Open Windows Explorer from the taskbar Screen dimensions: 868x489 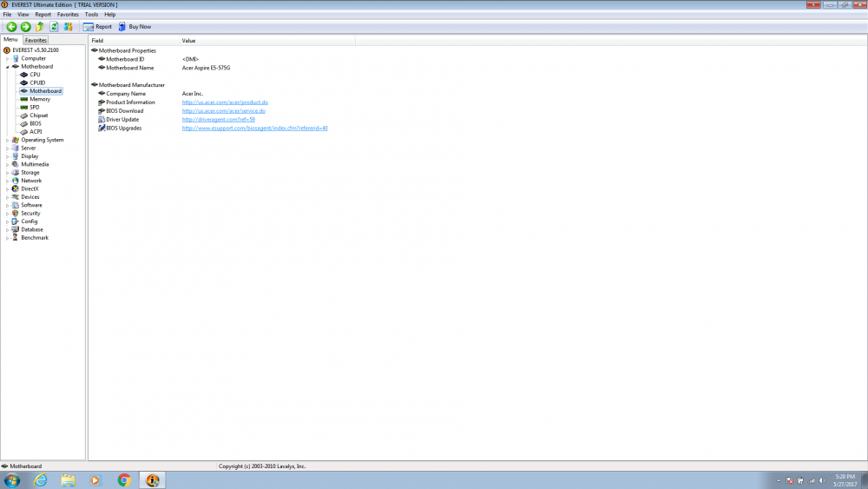[x=68, y=480]
